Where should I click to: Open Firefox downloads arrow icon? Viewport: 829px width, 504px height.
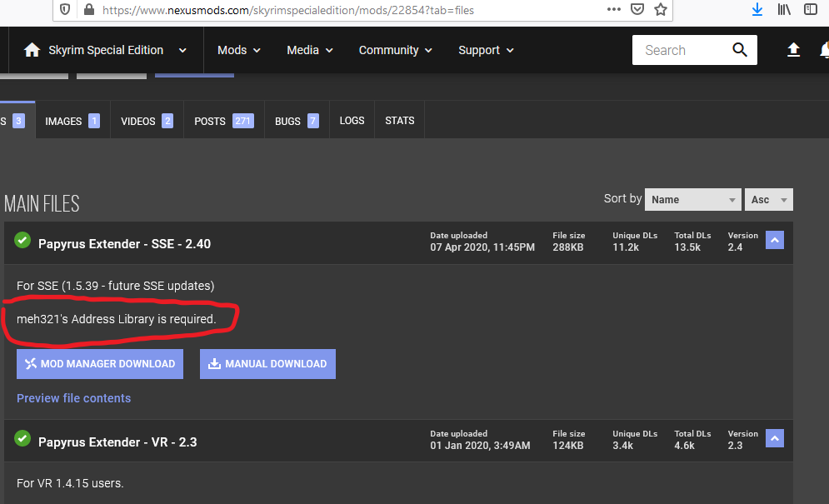[x=757, y=9]
